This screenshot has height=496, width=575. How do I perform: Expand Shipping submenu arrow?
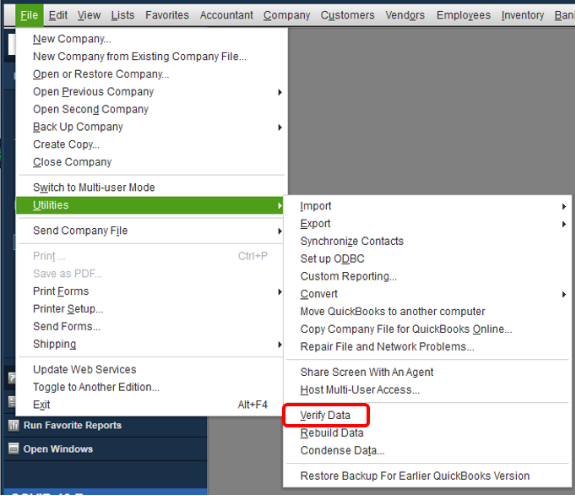(x=280, y=345)
